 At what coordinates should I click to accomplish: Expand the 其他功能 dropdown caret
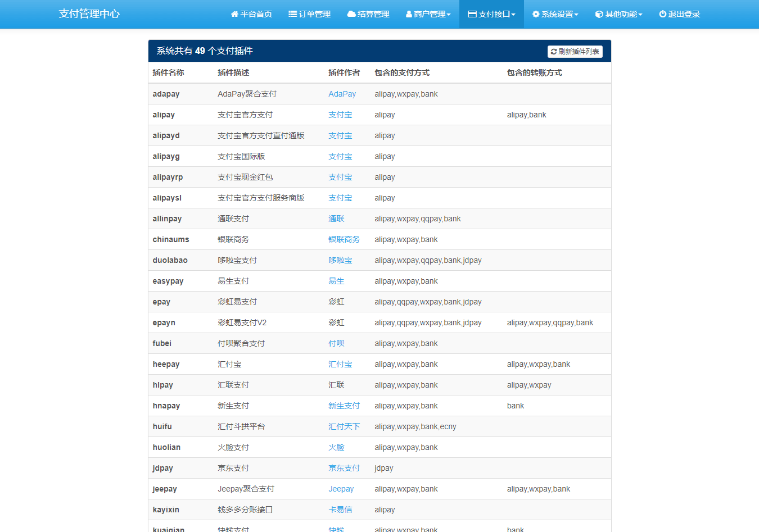pos(640,15)
